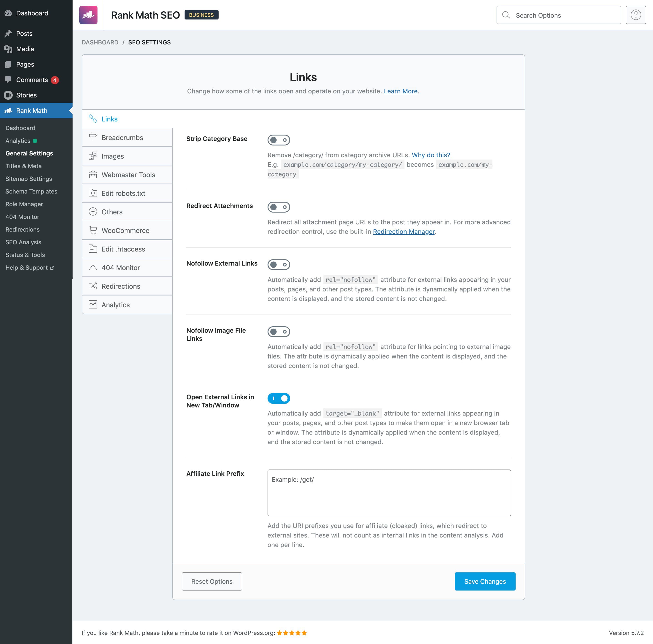Click the Images tab icon
The height and width of the screenshot is (644, 653).
point(93,156)
